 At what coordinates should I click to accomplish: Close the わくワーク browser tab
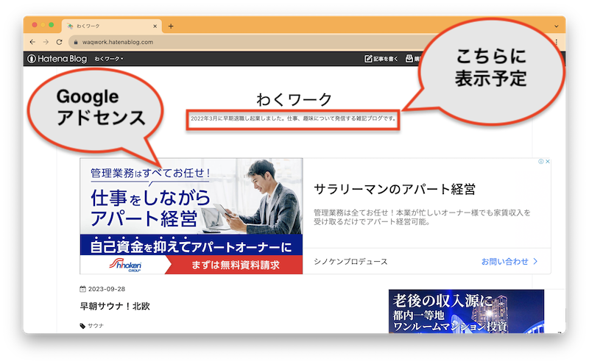pyautogui.click(x=155, y=26)
